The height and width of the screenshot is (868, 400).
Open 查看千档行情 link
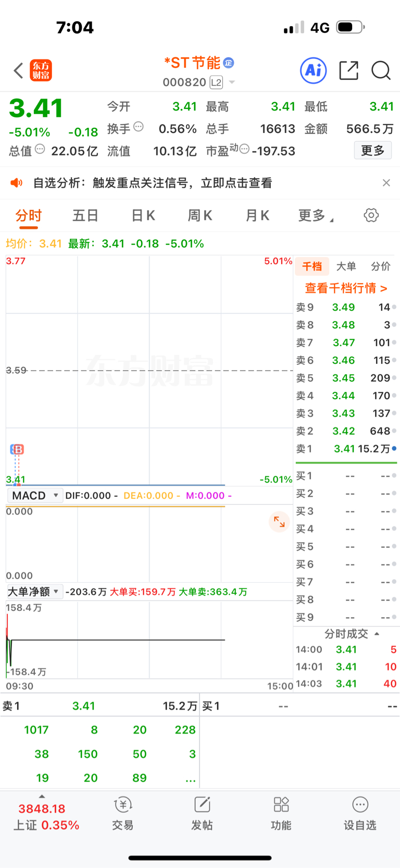346,288
